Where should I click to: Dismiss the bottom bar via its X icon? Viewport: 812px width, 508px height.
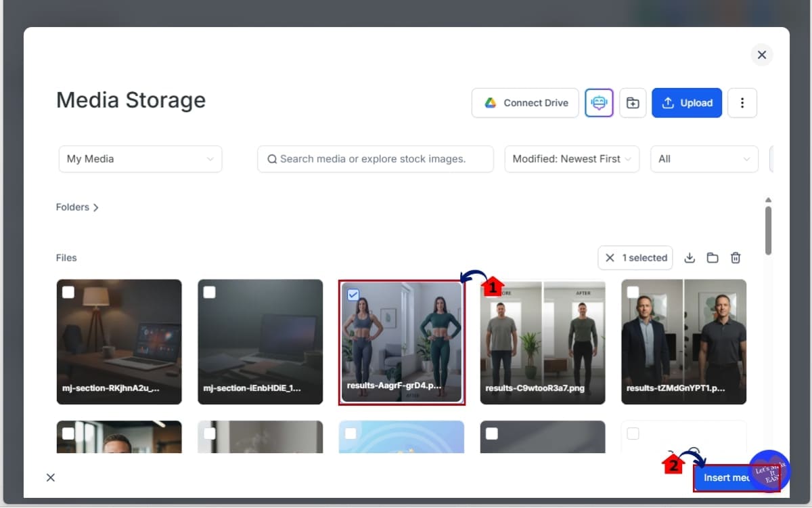[x=50, y=478]
